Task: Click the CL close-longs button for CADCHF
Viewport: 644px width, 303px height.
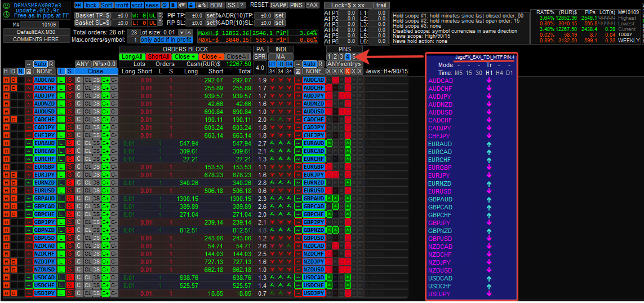Action: pyautogui.click(x=88, y=119)
